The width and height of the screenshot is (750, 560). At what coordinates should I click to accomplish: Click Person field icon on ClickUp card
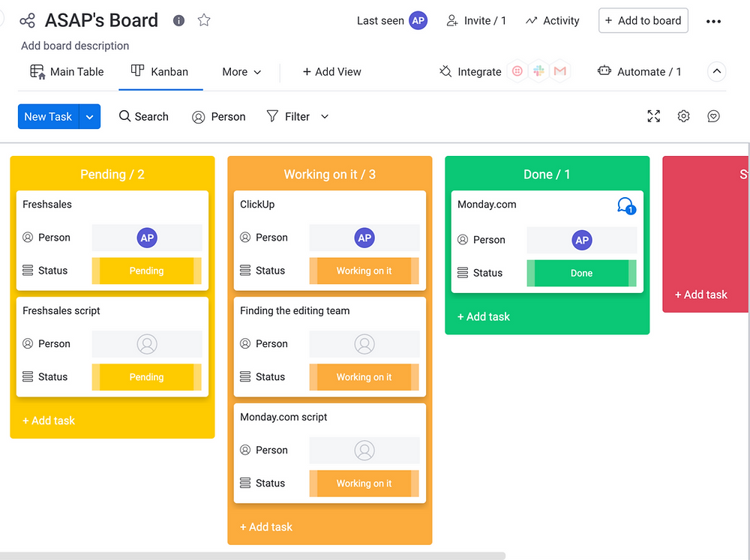(x=245, y=237)
